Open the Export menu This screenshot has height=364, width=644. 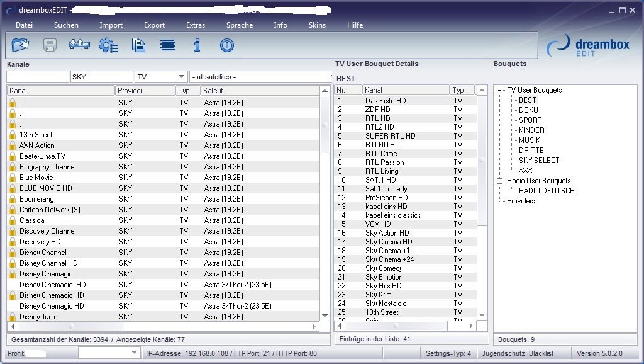click(x=154, y=25)
